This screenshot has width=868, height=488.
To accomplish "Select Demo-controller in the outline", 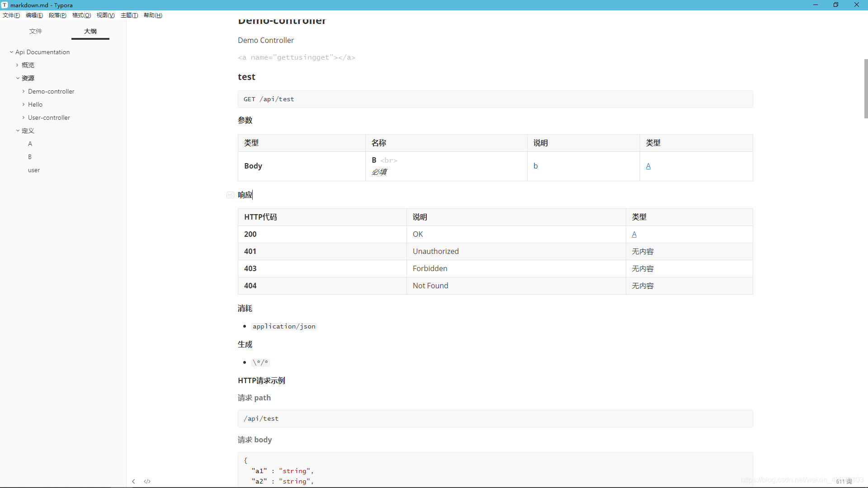I will pyautogui.click(x=51, y=91).
